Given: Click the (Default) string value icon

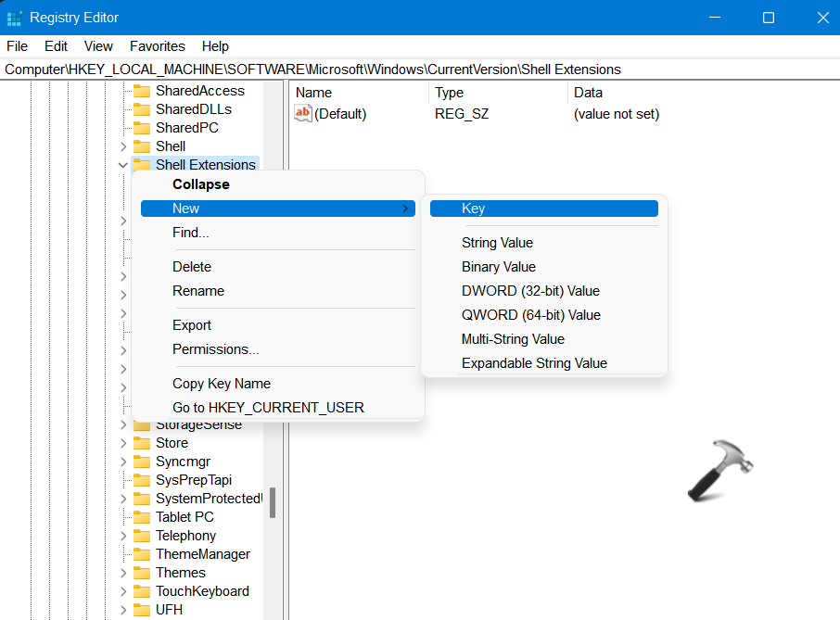Looking at the screenshot, I should pyautogui.click(x=303, y=114).
